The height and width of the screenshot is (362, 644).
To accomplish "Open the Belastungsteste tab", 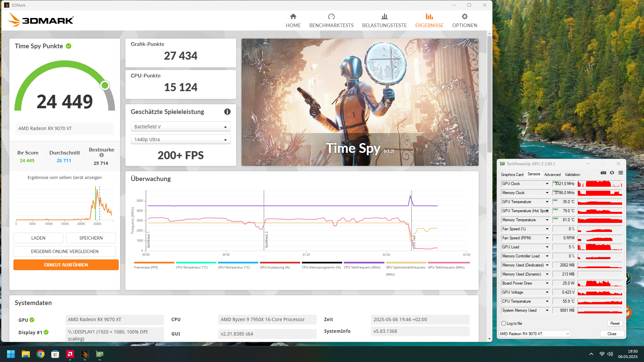I will coord(384,20).
